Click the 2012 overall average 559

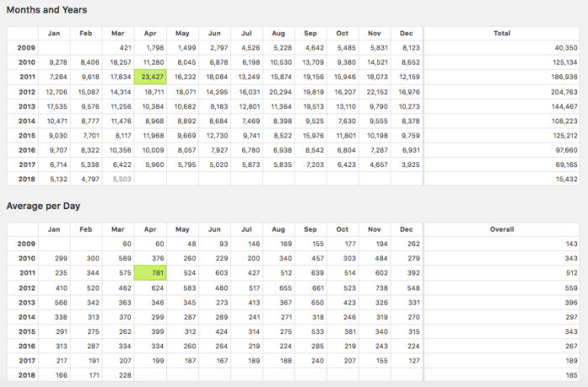[571, 287]
